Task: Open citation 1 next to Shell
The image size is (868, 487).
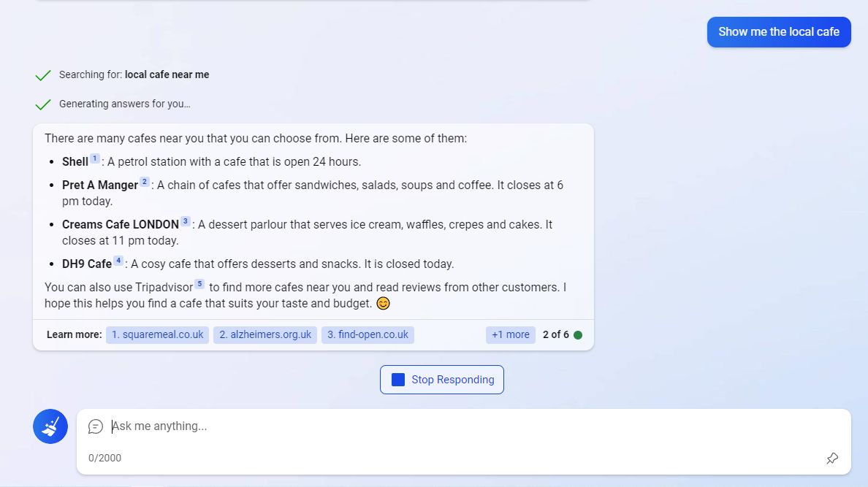Action: [95, 158]
